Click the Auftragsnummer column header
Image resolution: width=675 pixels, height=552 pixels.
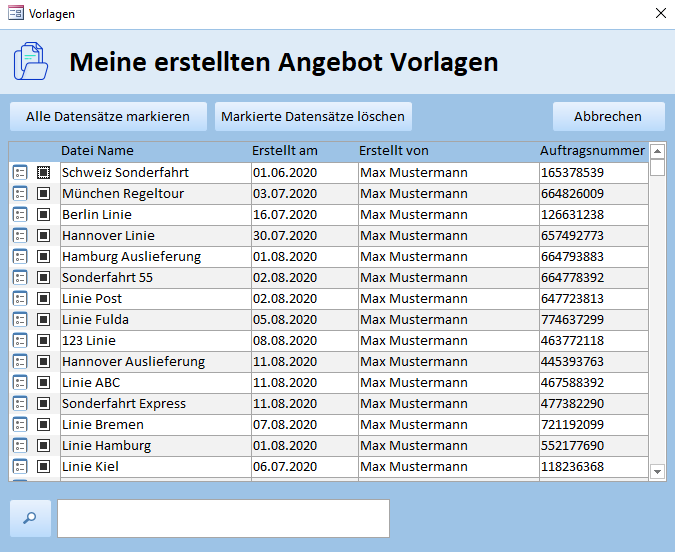pos(592,151)
